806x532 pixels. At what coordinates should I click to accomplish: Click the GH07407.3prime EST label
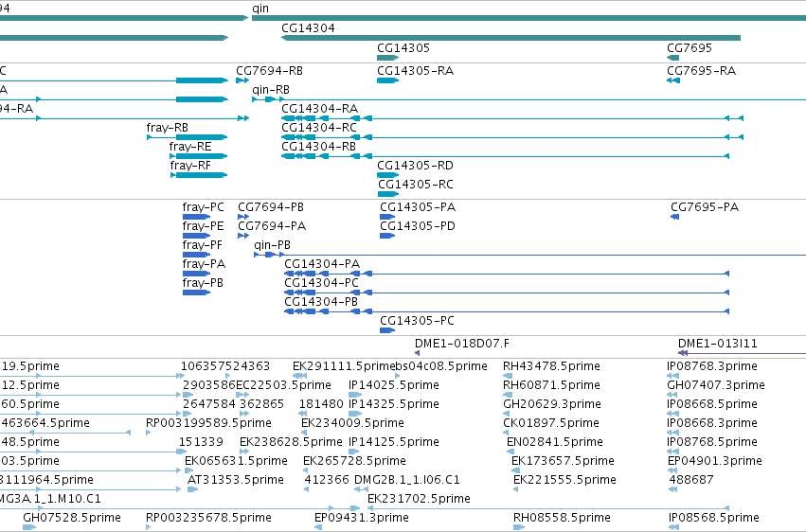pos(716,385)
